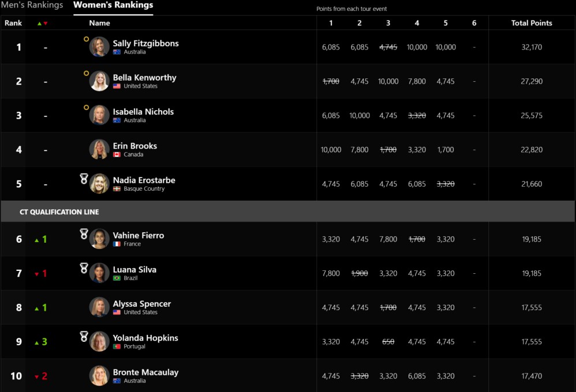Sort by Total Points column header

coord(532,22)
